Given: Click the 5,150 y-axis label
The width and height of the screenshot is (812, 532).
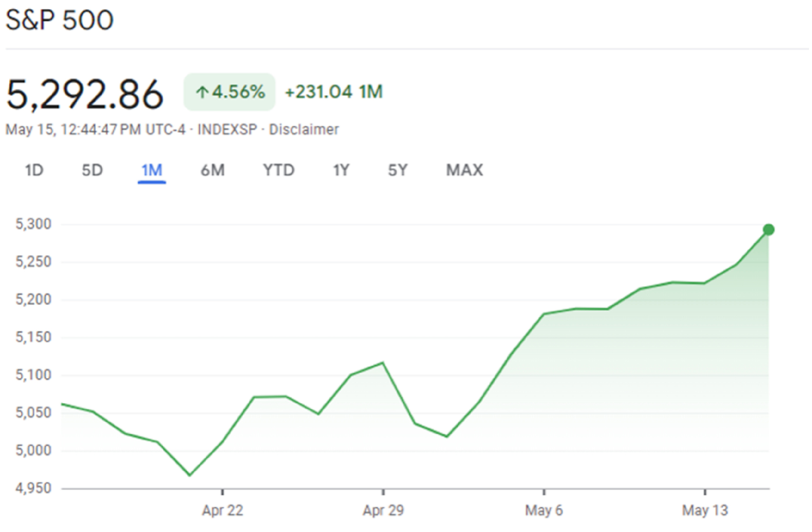Looking at the screenshot, I should click(34, 337).
